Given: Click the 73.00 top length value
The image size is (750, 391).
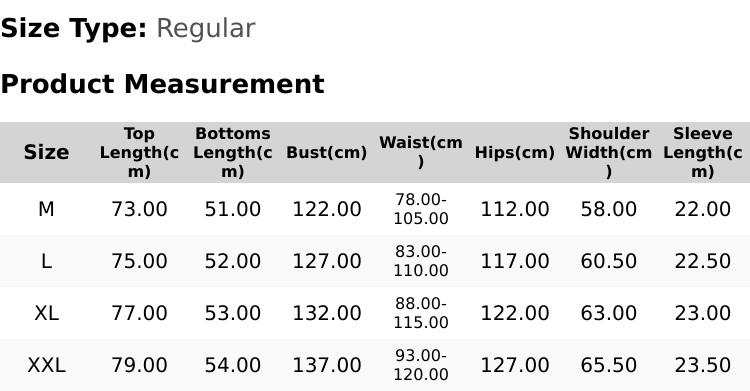Looking at the screenshot, I should pyautogui.click(x=139, y=209).
